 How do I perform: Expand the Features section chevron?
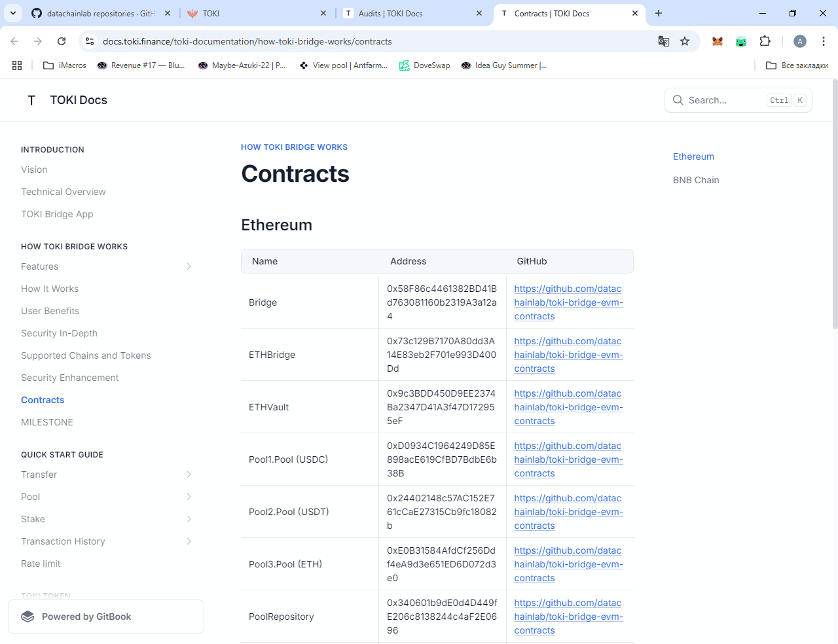tap(189, 266)
